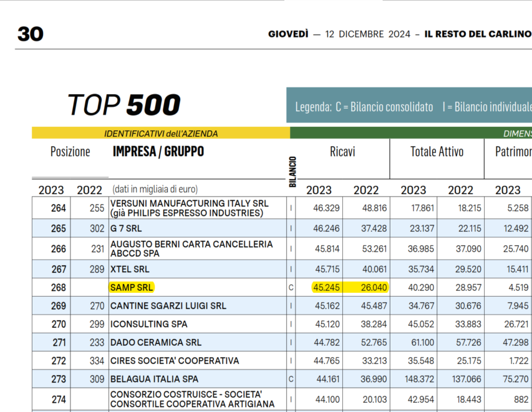Click 2022 position value 255
The image size is (532, 412).
point(97,208)
